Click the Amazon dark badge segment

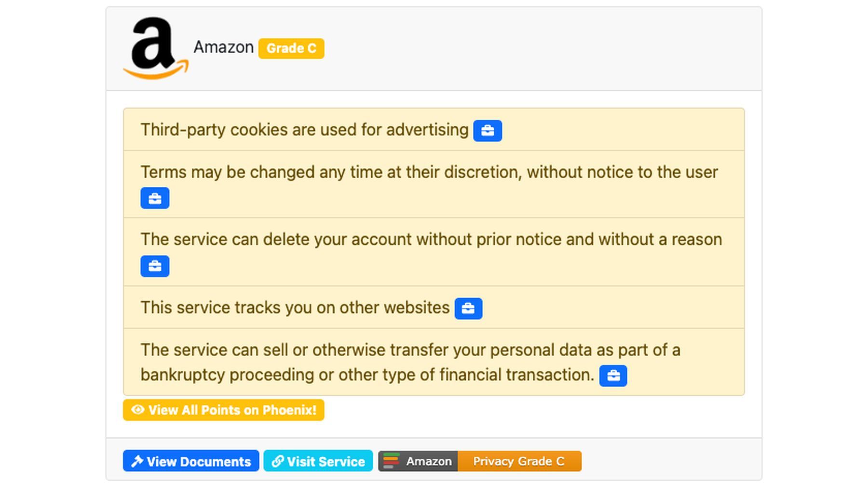[428, 461]
